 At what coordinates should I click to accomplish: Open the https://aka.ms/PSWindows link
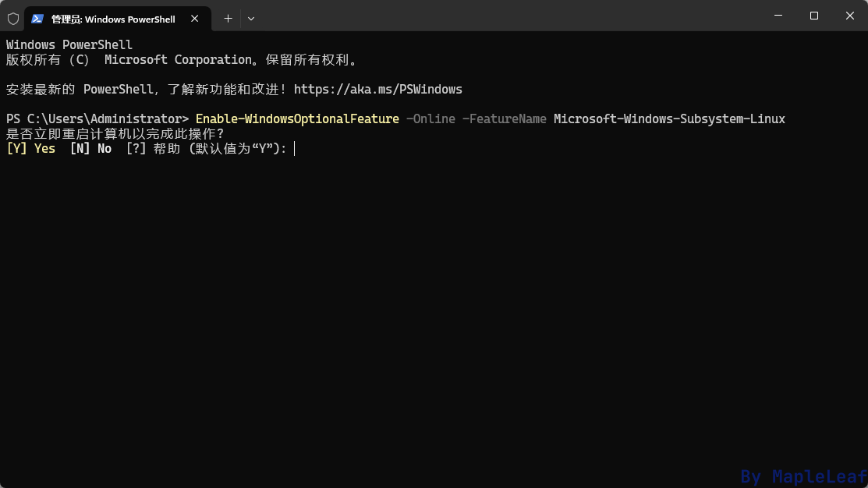pos(378,90)
